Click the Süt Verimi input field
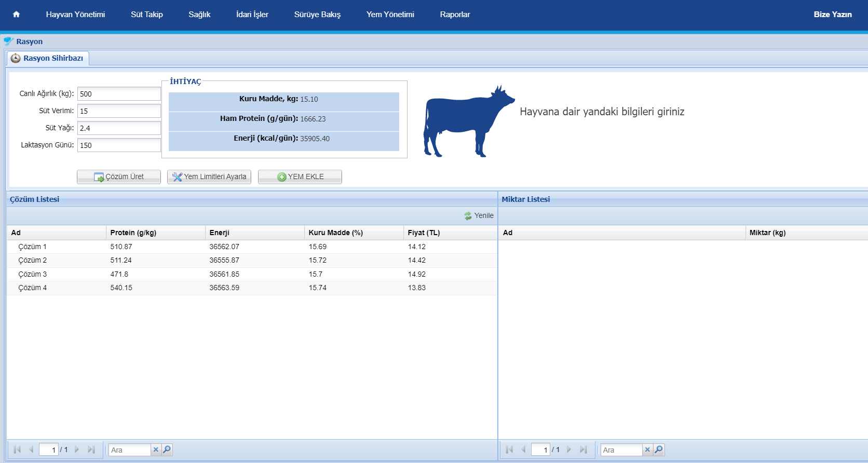Screen dimensions: 868x463 click(x=119, y=111)
